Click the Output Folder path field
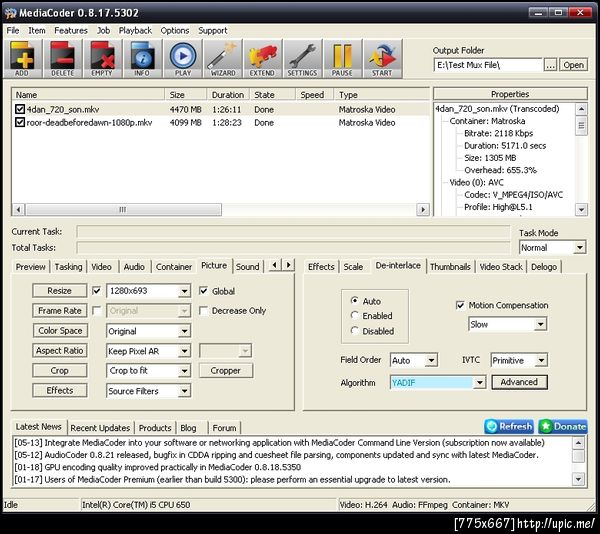 487,65
